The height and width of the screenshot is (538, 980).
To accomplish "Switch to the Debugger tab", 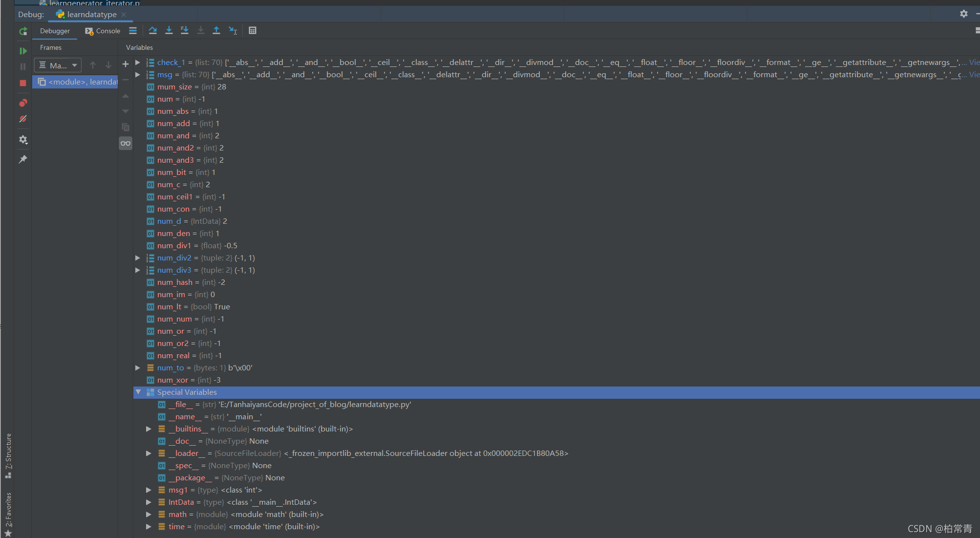I will point(55,31).
